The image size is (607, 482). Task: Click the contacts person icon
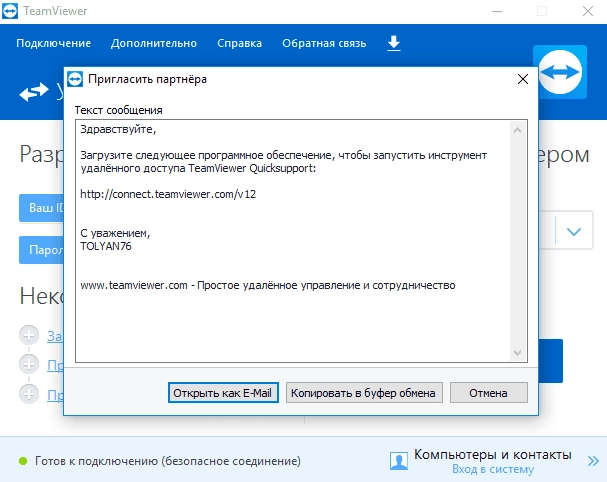pos(399,461)
